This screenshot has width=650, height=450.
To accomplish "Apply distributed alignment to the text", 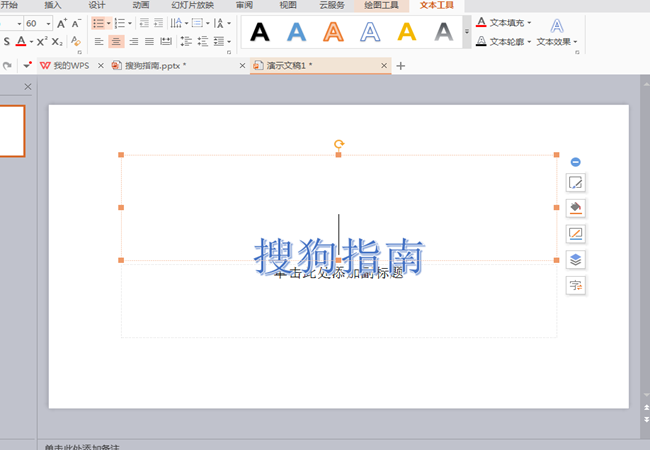I will pos(166,41).
